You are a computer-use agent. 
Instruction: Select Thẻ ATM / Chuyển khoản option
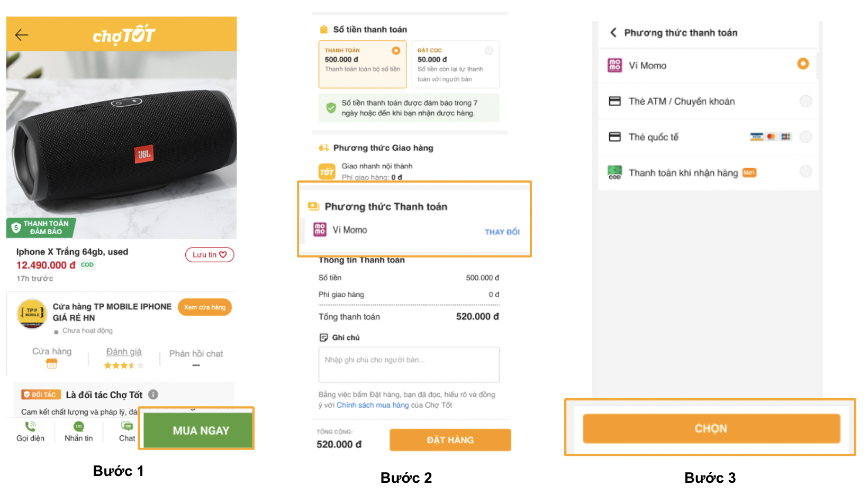709,101
